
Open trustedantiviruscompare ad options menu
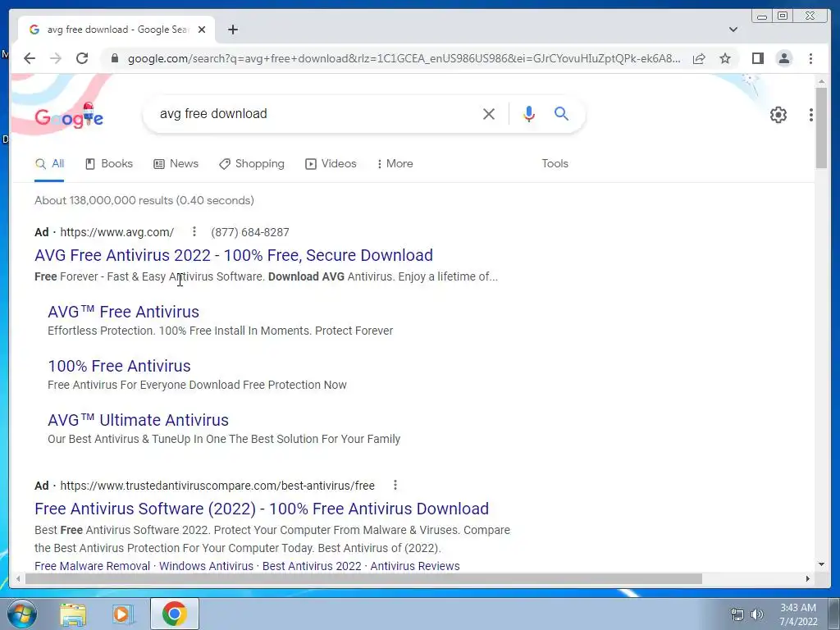(x=395, y=485)
